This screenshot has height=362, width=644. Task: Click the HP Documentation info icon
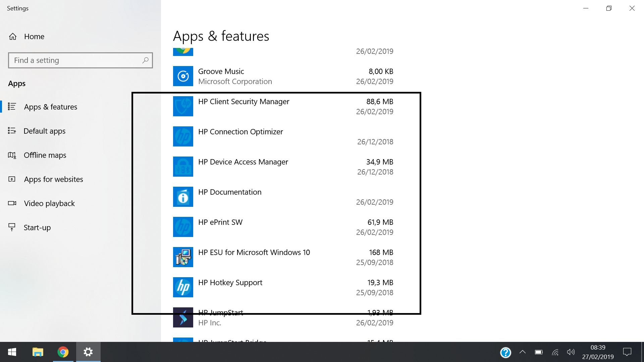pos(183,197)
